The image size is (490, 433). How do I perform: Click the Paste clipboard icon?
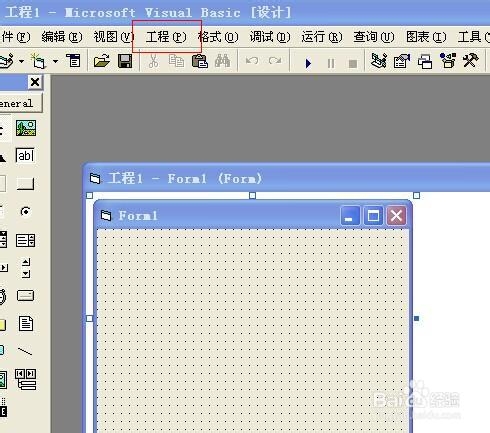tap(200, 61)
